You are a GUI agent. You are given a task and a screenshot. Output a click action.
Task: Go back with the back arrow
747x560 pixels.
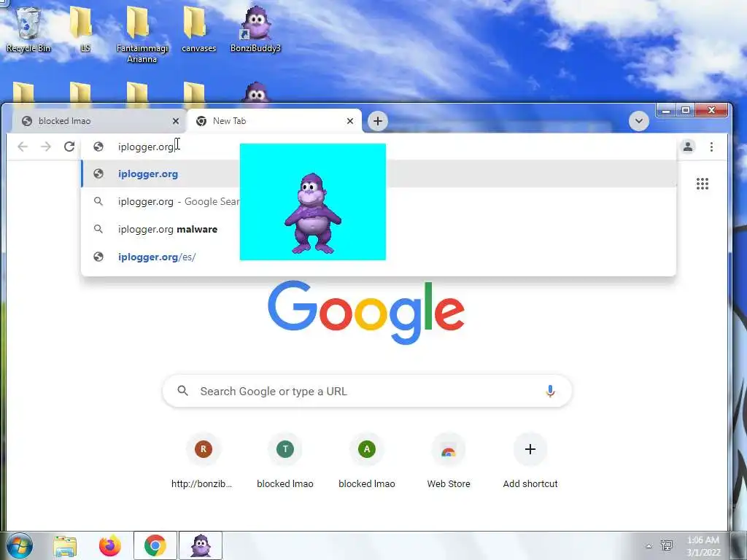[23, 147]
